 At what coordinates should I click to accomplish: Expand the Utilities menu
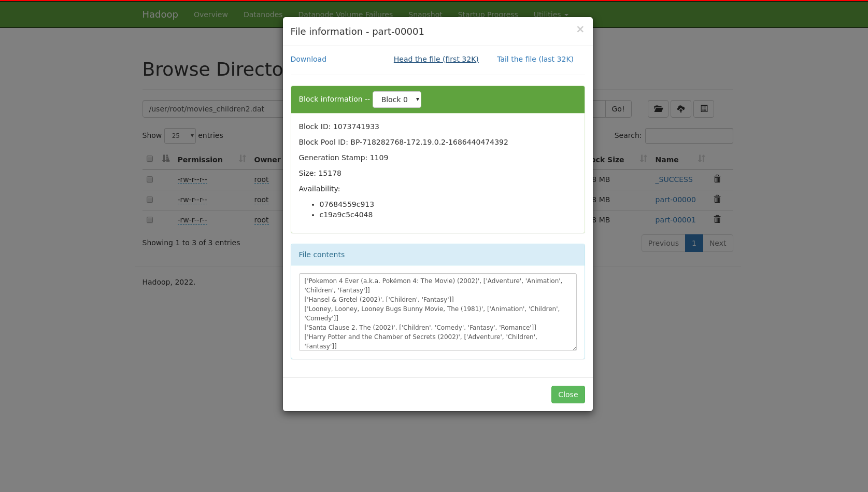pos(551,15)
